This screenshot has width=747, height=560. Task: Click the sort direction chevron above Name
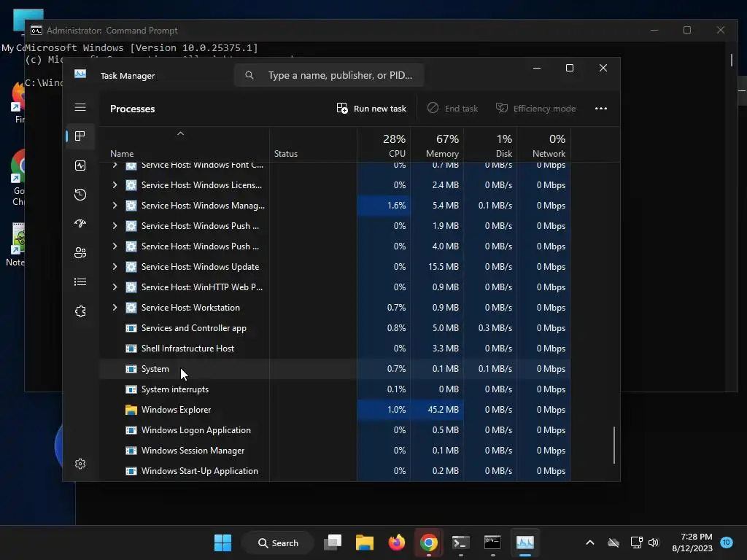(181, 134)
